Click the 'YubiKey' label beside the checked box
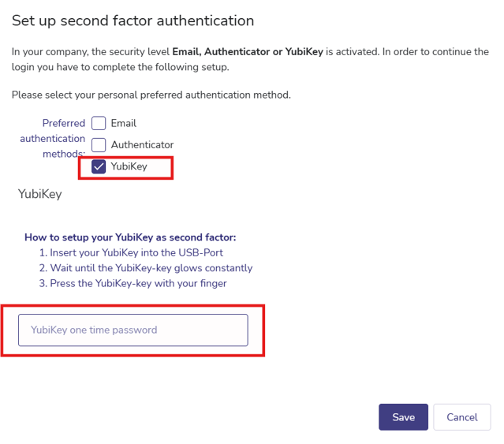This screenshot has width=504, height=444. [129, 166]
